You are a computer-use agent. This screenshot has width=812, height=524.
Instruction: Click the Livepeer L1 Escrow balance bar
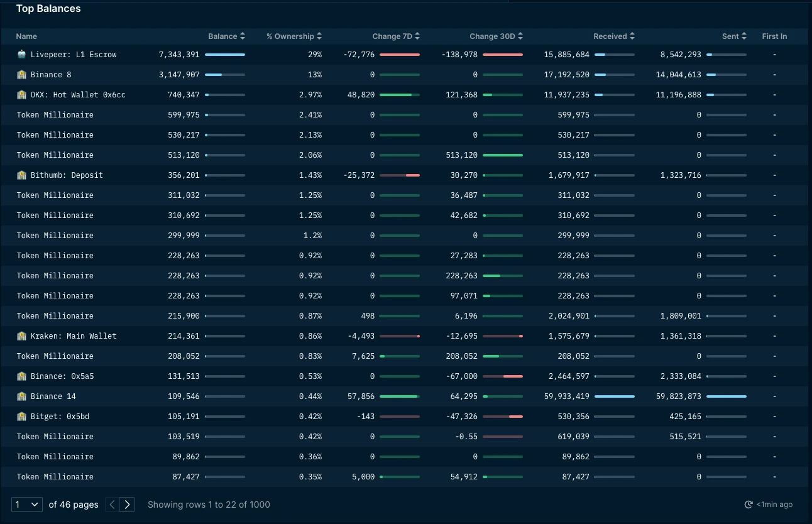(225, 55)
